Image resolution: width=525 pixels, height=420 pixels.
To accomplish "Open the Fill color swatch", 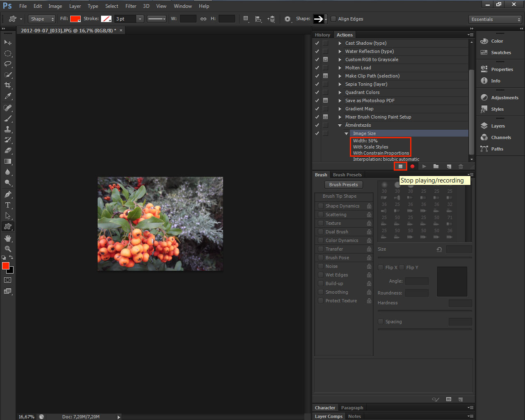I will pyautogui.click(x=75, y=19).
